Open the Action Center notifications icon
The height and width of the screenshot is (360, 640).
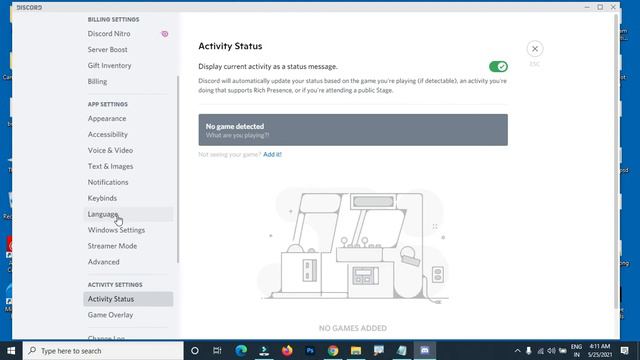[x=624, y=351]
